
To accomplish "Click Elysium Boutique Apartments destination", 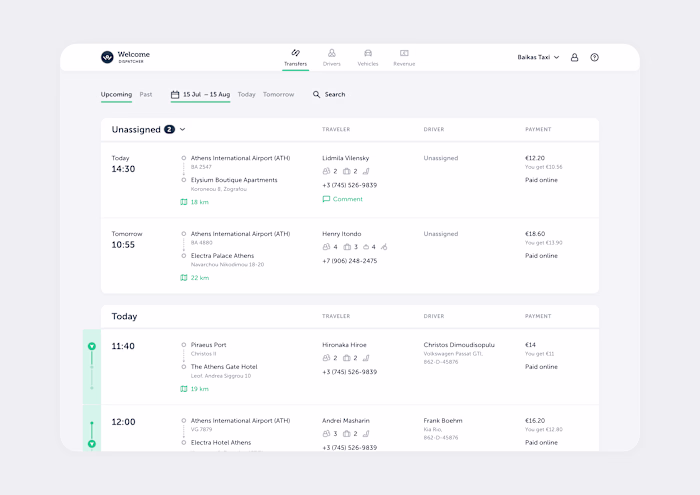I will point(234,180).
